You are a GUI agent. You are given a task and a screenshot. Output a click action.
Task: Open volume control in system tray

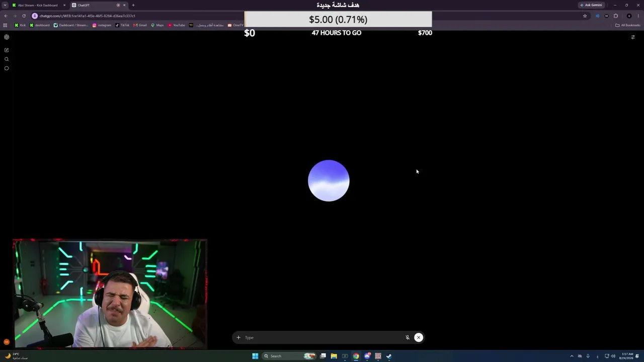(613, 356)
